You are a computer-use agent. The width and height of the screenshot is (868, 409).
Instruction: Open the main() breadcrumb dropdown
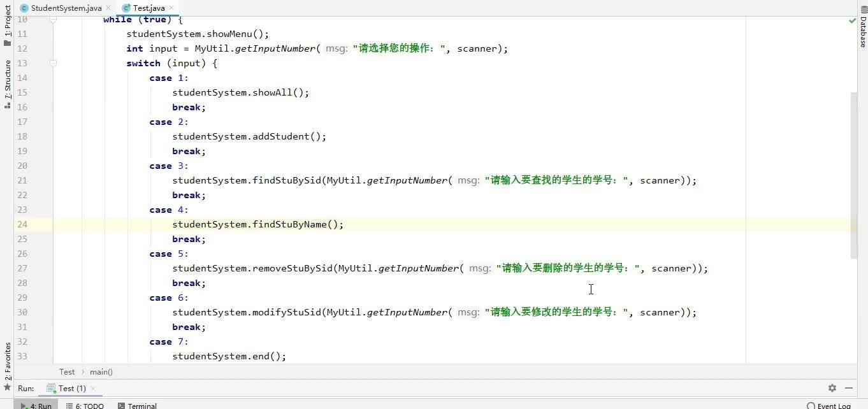tap(101, 371)
